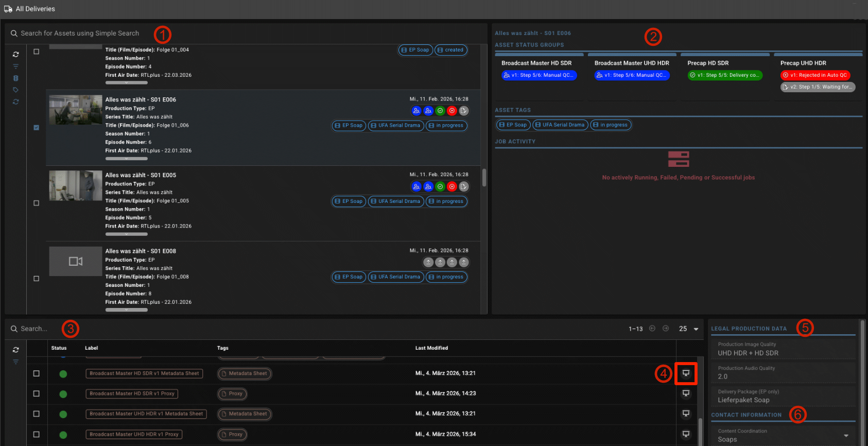Click the 'Search for Assets using Simple Search' field
The image size is (868, 446).
[80, 33]
